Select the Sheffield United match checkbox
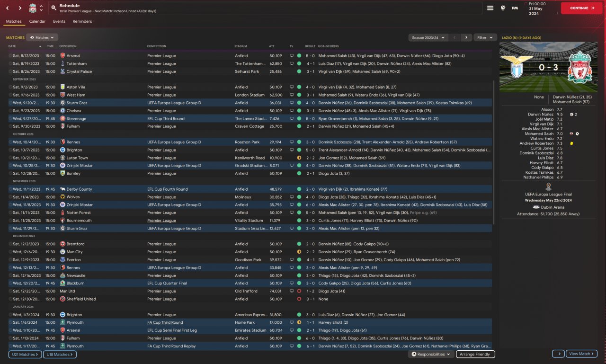The width and height of the screenshot is (606, 364). point(10,299)
